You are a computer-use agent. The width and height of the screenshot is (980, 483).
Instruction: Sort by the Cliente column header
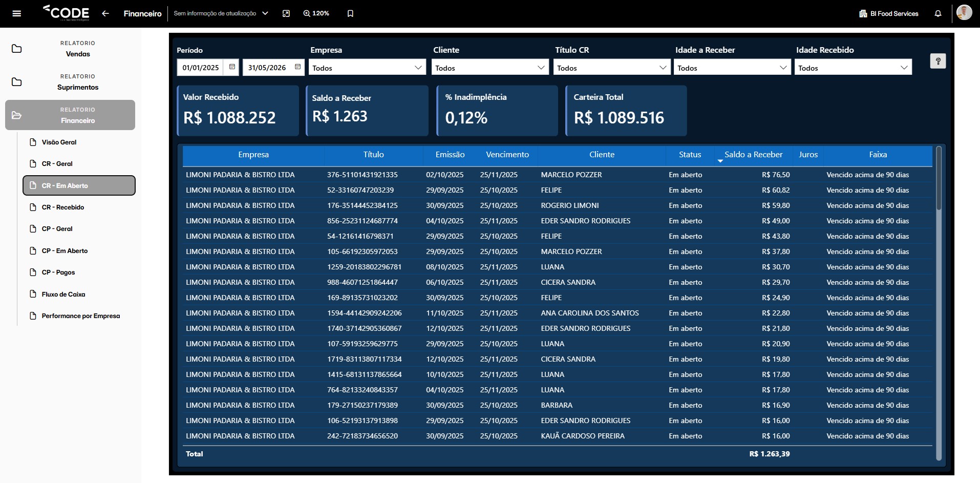click(602, 155)
